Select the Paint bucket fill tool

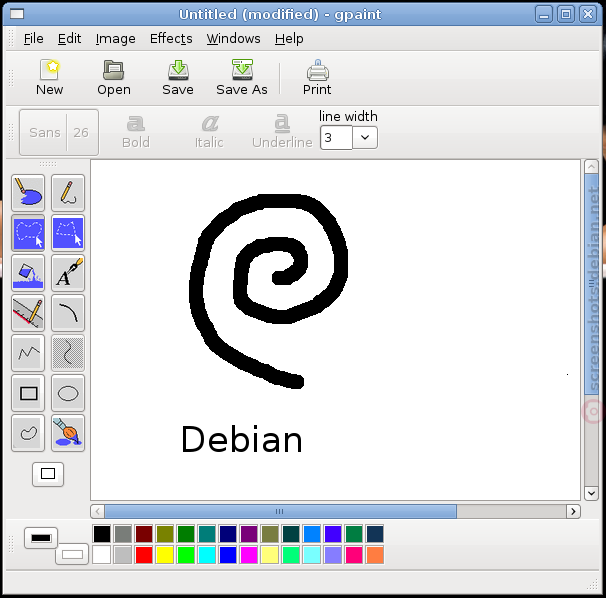pyautogui.click(x=28, y=273)
